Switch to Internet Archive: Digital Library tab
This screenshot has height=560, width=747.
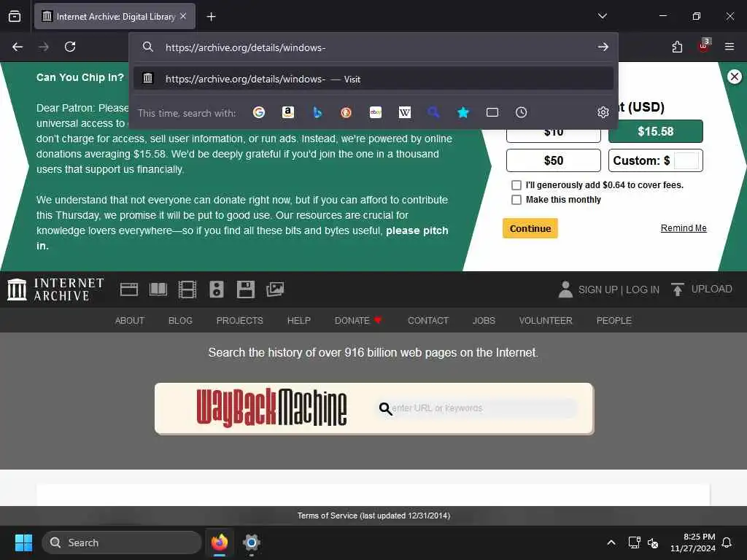[116, 17]
